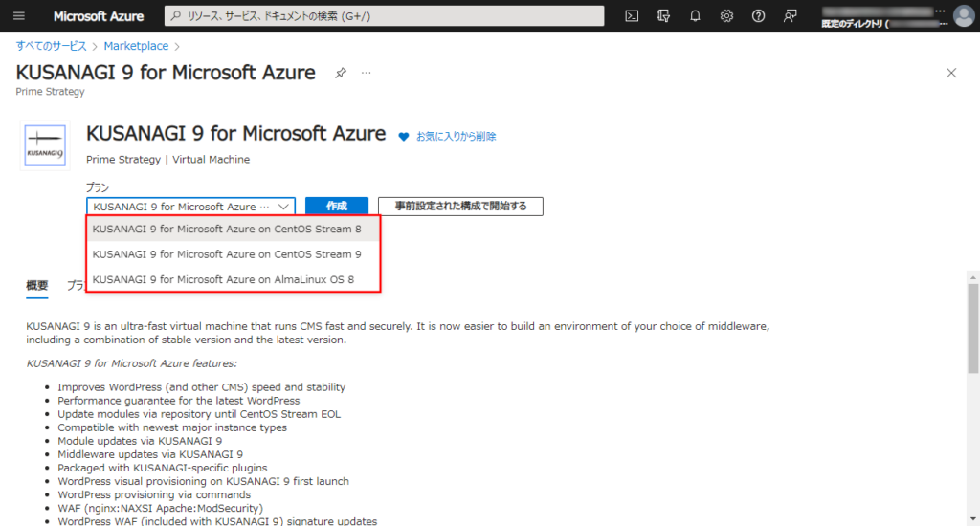Click the page vertical scrollbar thumb
This screenshot has width=980, height=526.
[x=972, y=329]
